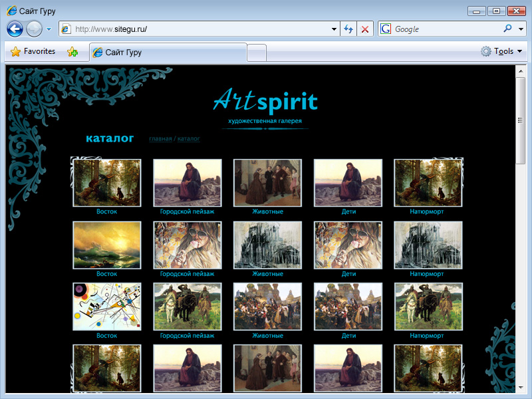Viewport: 532px width, 399px height.
Task: Go back with the blue Back arrow
Action: [15, 29]
